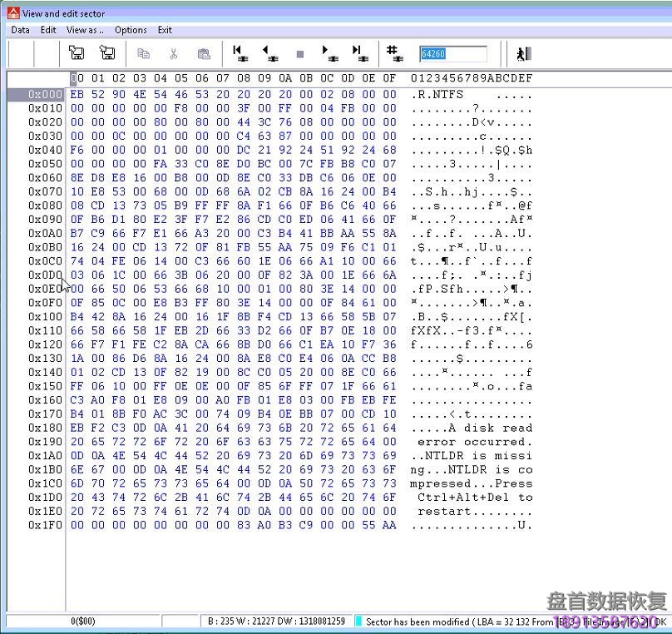The height and width of the screenshot is (634, 672).
Task: Select hex byte EB at offset 0x000
Action: pos(77,94)
